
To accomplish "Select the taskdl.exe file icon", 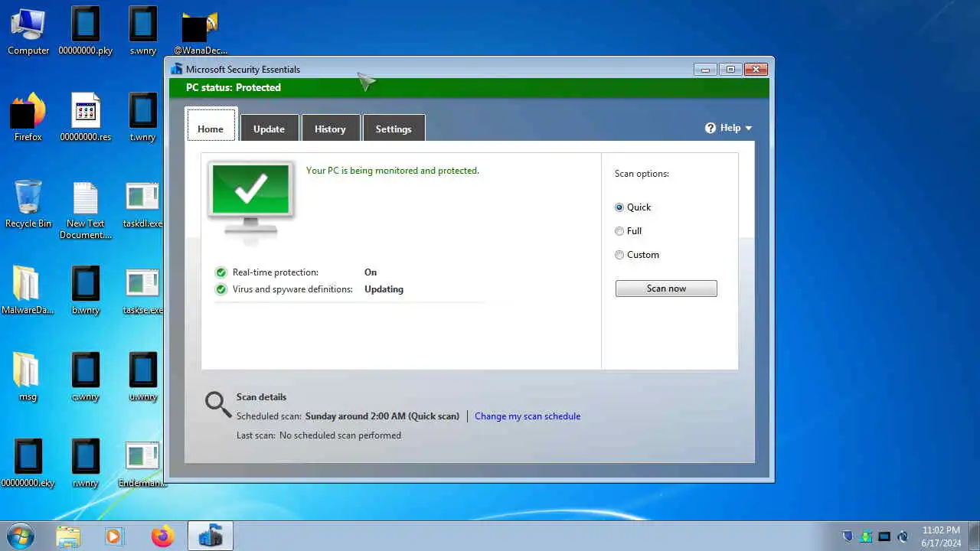I will 143,204.
